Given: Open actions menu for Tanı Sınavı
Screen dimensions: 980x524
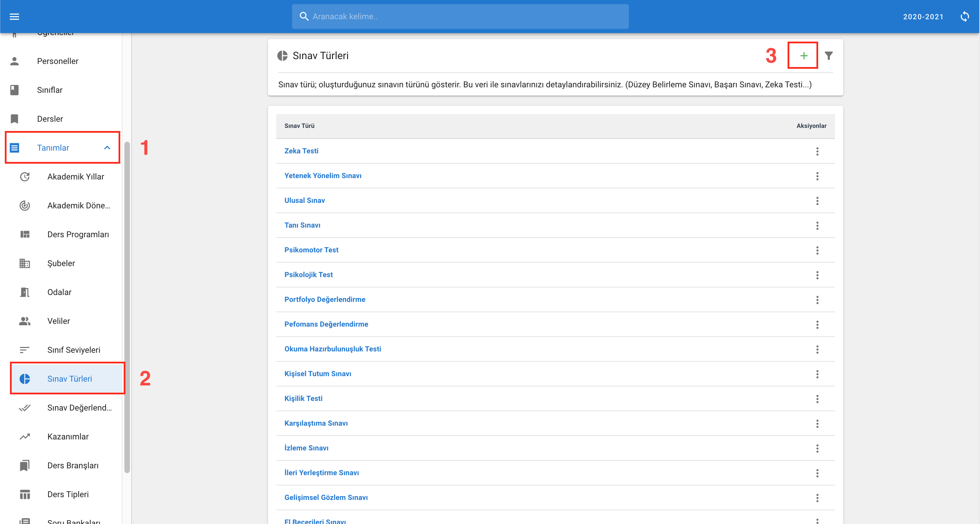Looking at the screenshot, I should [x=817, y=225].
